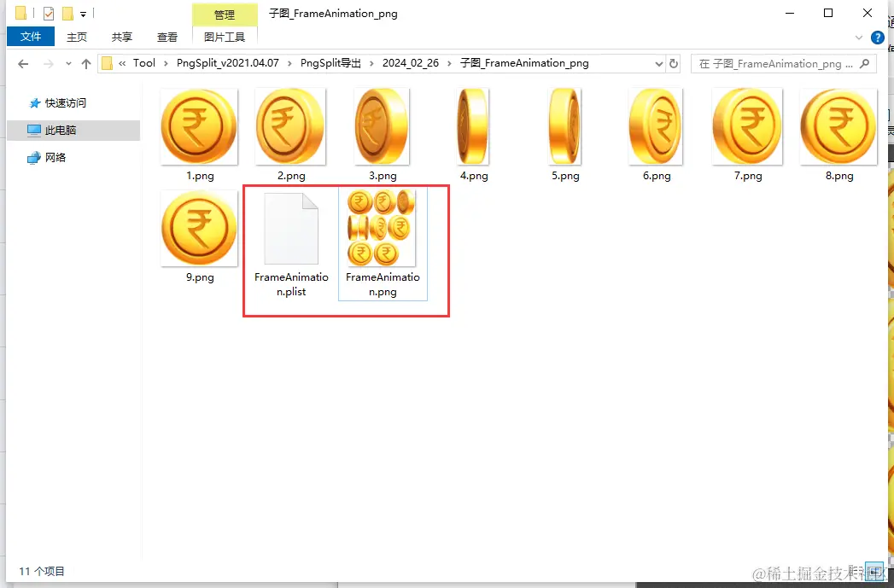Viewport: 894px width, 588px height.
Task: Expand chevron after PngSplit导出 breadcrumb
Action: coord(371,63)
